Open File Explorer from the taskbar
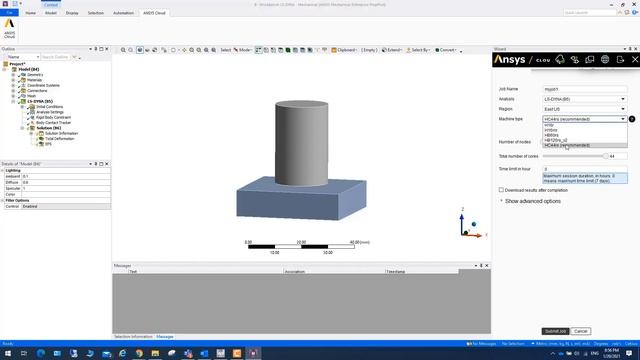The width and height of the screenshot is (640, 360). 155,353
